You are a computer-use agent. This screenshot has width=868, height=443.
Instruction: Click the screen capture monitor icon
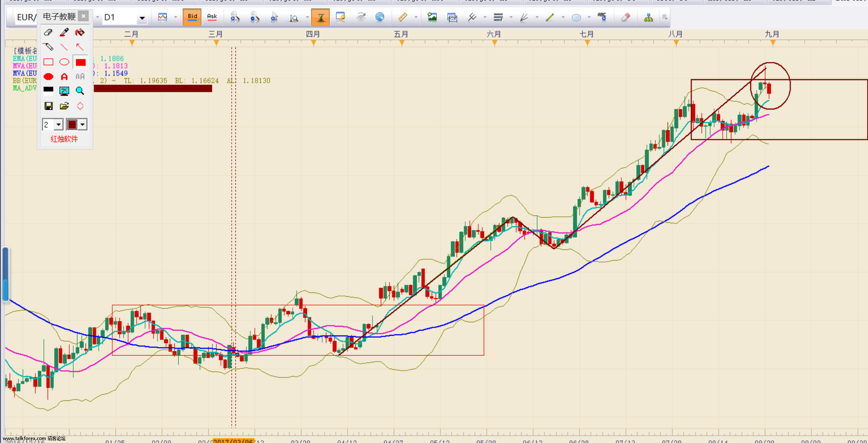click(x=64, y=91)
